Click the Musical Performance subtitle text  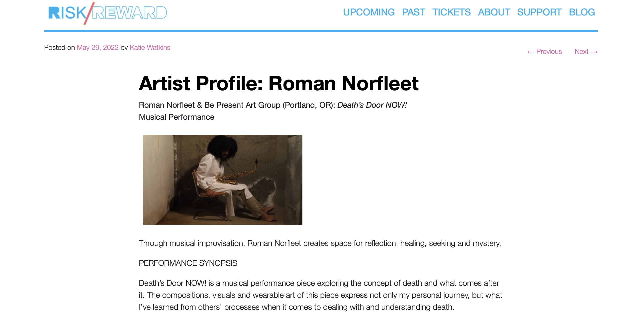(177, 117)
